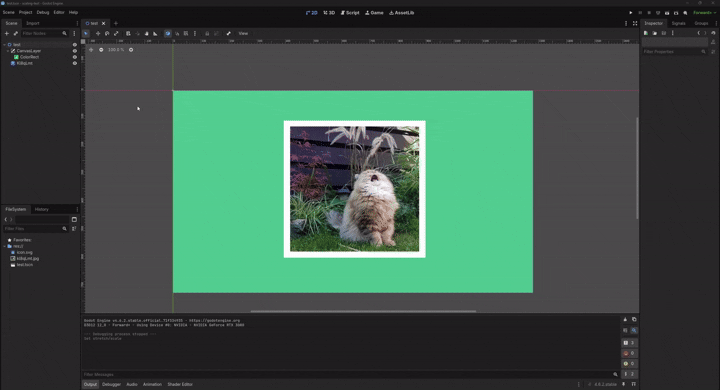Run a specific scene

pyautogui.click(x=676, y=13)
